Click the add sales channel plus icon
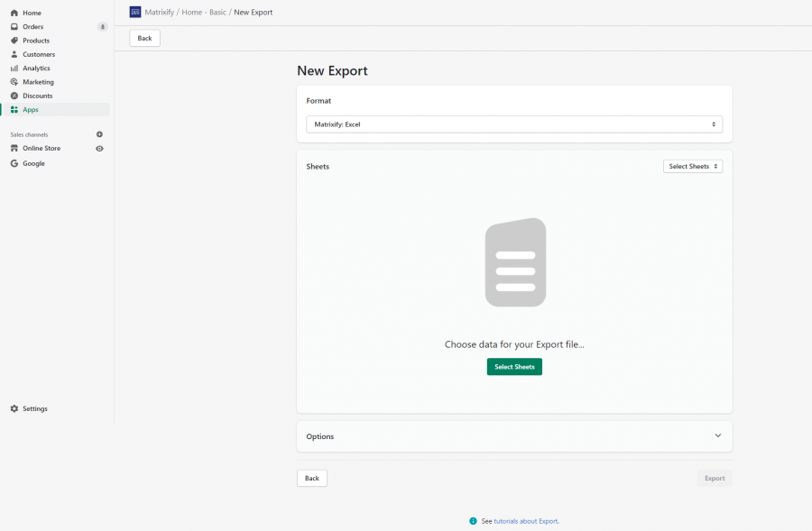812x531 pixels. pyautogui.click(x=99, y=134)
